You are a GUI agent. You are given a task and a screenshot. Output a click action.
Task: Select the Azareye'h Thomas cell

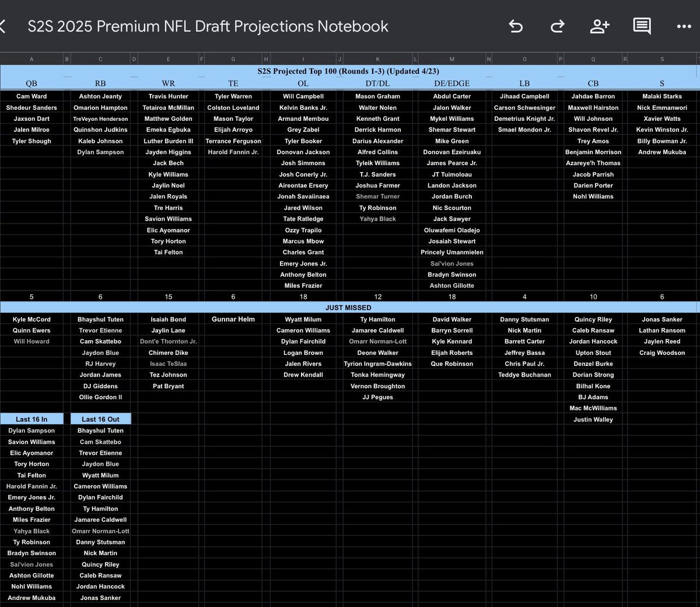593,163
